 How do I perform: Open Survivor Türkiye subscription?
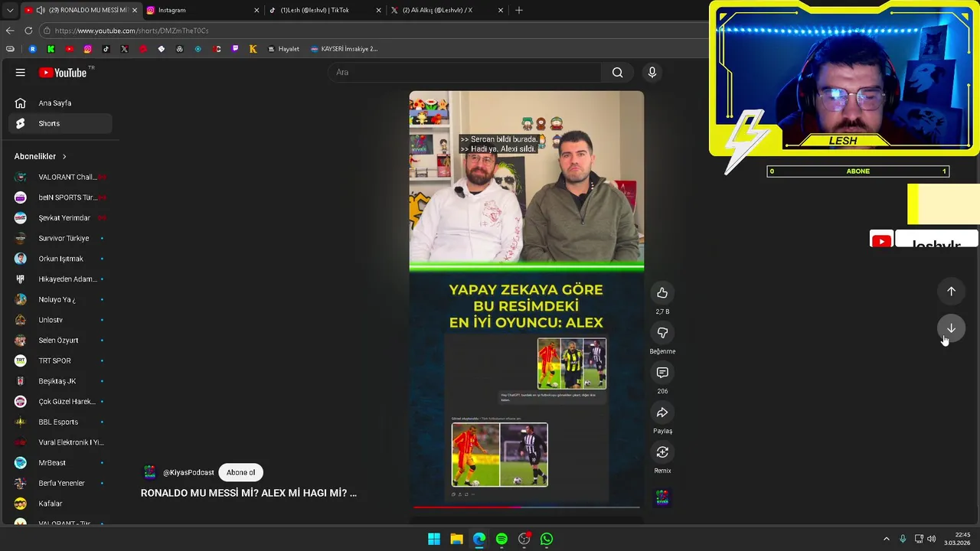coord(60,238)
